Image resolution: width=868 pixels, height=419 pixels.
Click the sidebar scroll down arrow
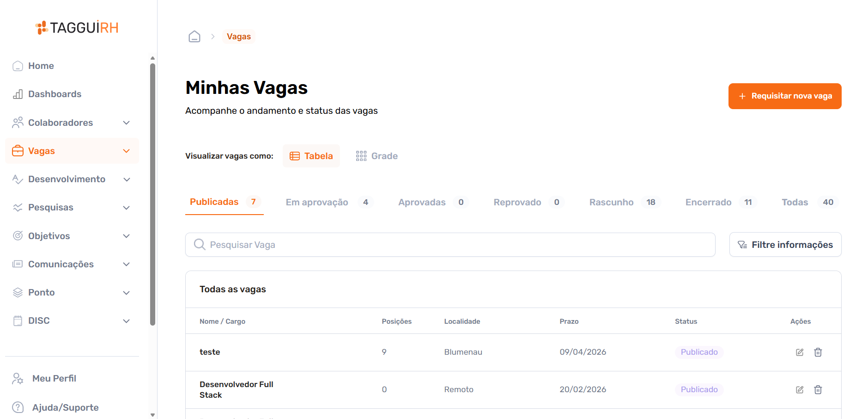152,415
